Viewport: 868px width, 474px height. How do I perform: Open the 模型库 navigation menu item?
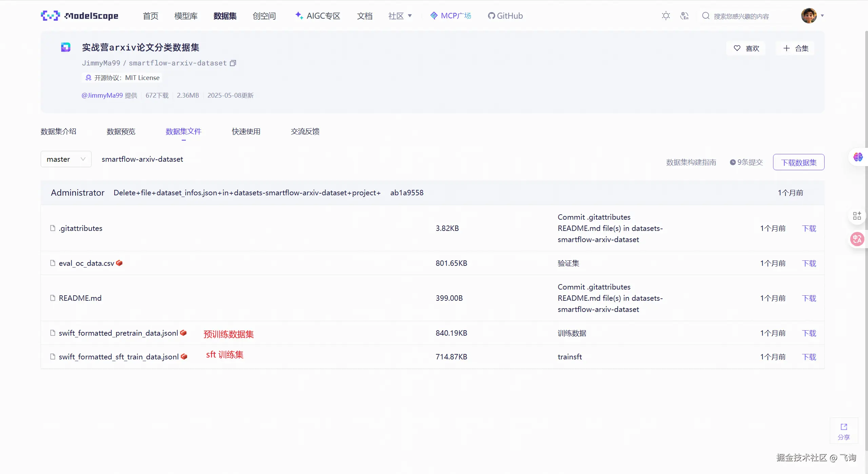[186, 16]
